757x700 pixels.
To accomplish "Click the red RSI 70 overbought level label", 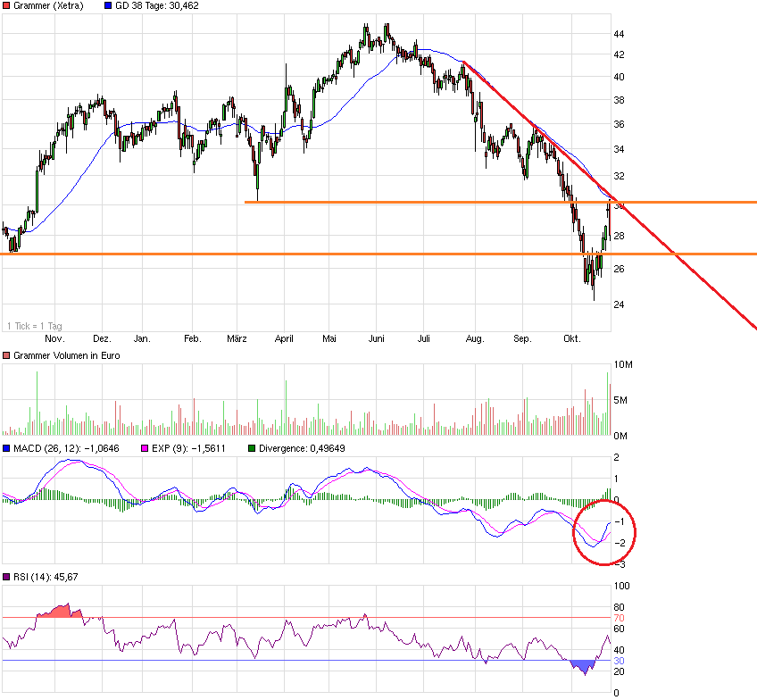I will point(619,618).
